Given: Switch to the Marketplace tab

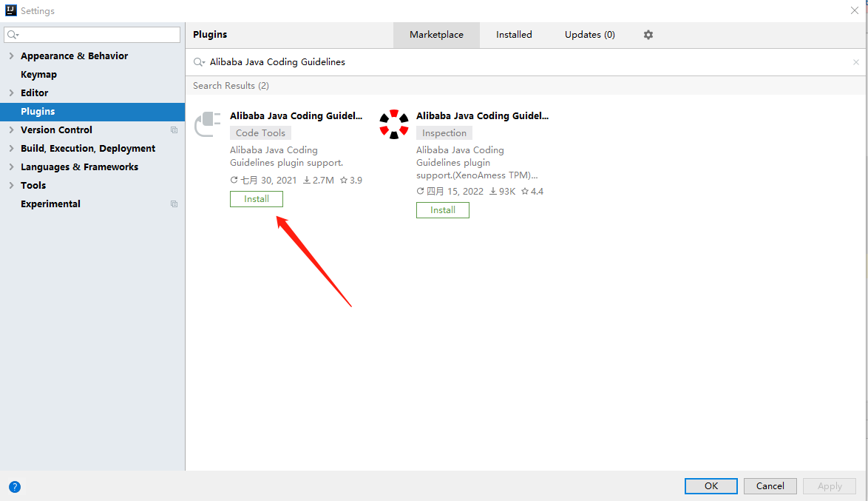Looking at the screenshot, I should click(x=436, y=35).
